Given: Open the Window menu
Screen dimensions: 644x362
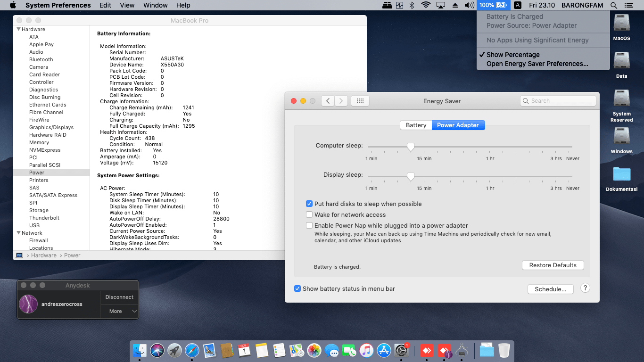Looking at the screenshot, I should 156,5.
